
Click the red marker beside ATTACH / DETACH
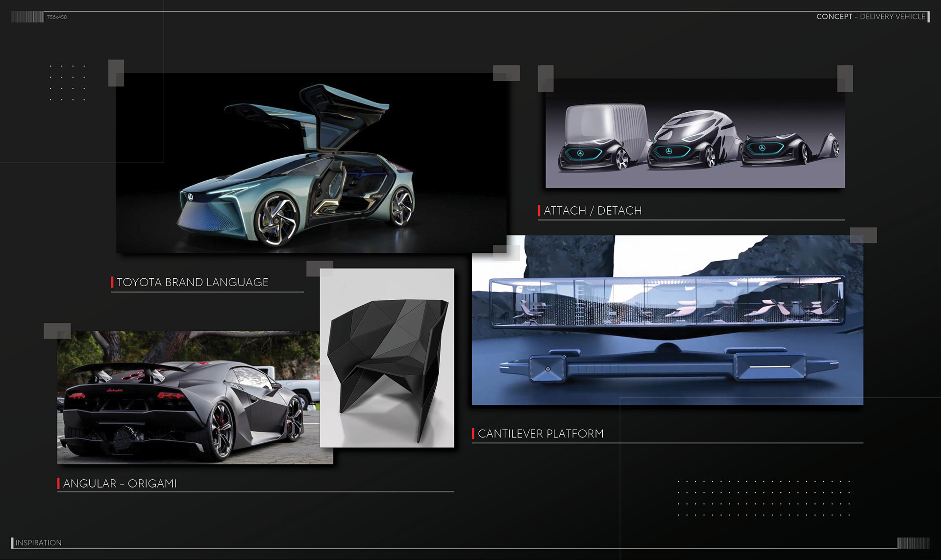[539, 211]
